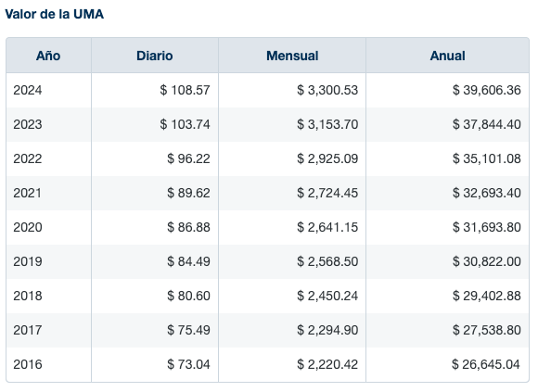Click the 2024 daily value $ 108.57
This screenshot has width=538, height=392.
pos(185,90)
